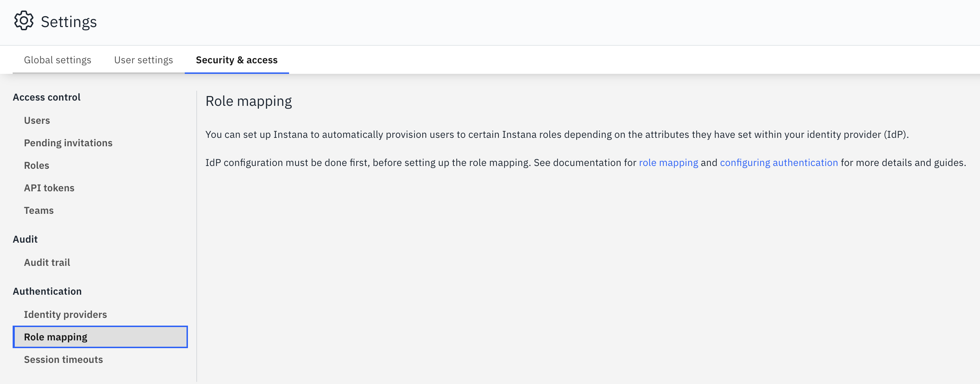Open Session timeouts settings

coord(63,360)
